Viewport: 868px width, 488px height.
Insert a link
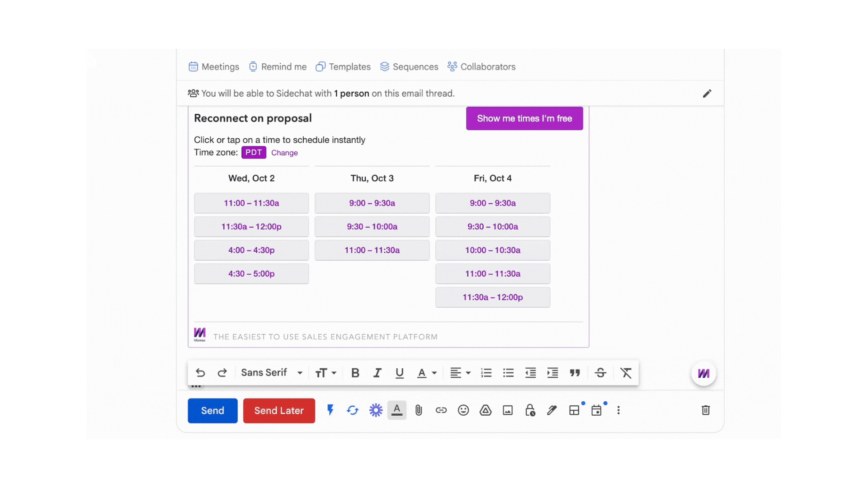click(441, 410)
